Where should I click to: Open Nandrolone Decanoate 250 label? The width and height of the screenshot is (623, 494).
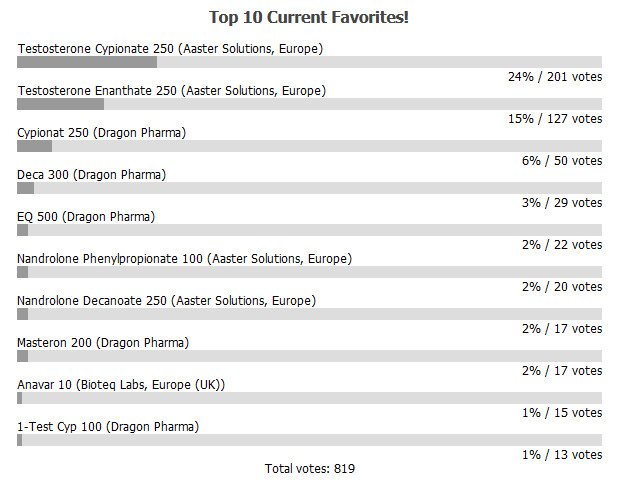[166, 300]
